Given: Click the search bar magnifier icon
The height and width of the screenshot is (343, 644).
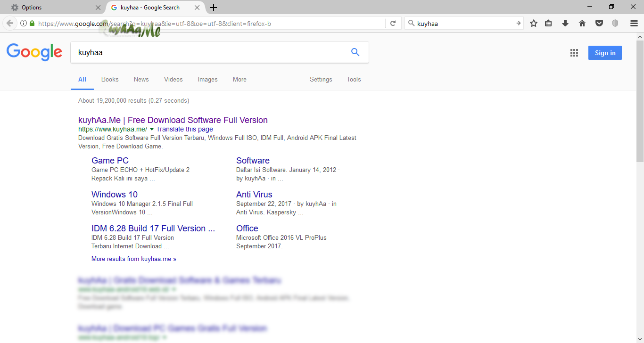Looking at the screenshot, I should 411,23.
